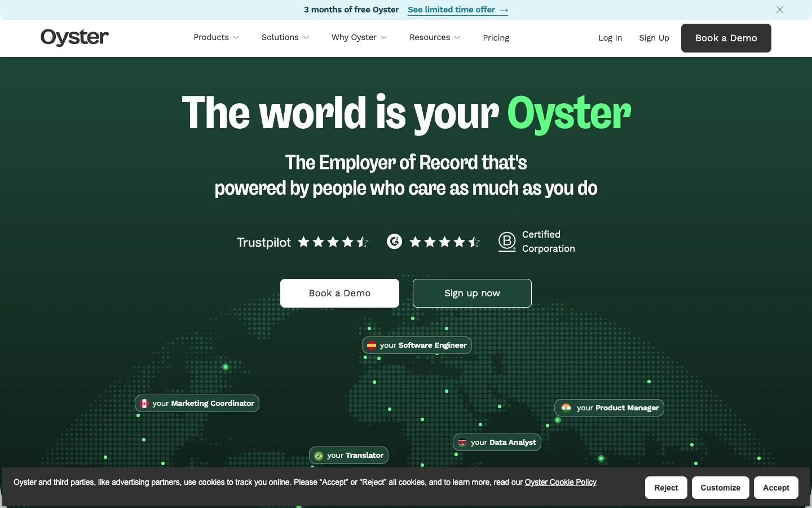Customize cookie preferences
The width and height of the screenshot is (812, 508).
pyautogui.click(x=720, y=488)
